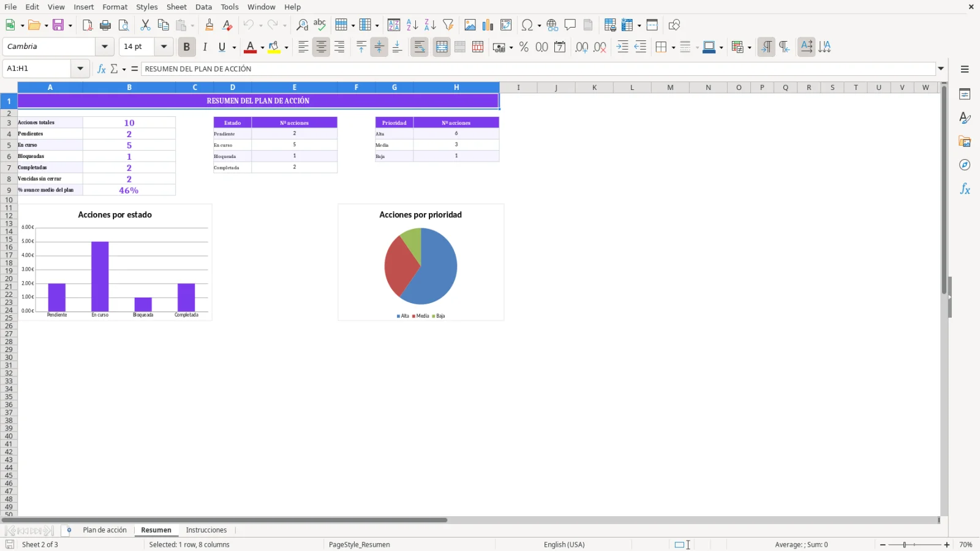Open font size dropdown
This screenshot has height=551, width=980.
coord(164,47)
